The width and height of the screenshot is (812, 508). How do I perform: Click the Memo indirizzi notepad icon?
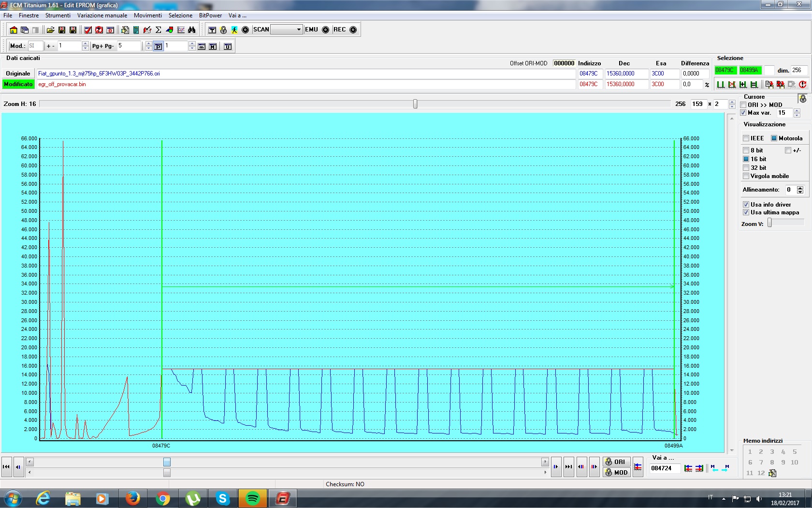point(772,473)
